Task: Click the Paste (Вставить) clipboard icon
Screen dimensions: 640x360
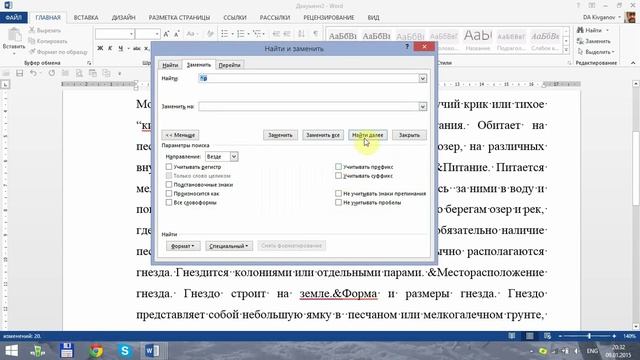Action: click(x=14, y=35)
